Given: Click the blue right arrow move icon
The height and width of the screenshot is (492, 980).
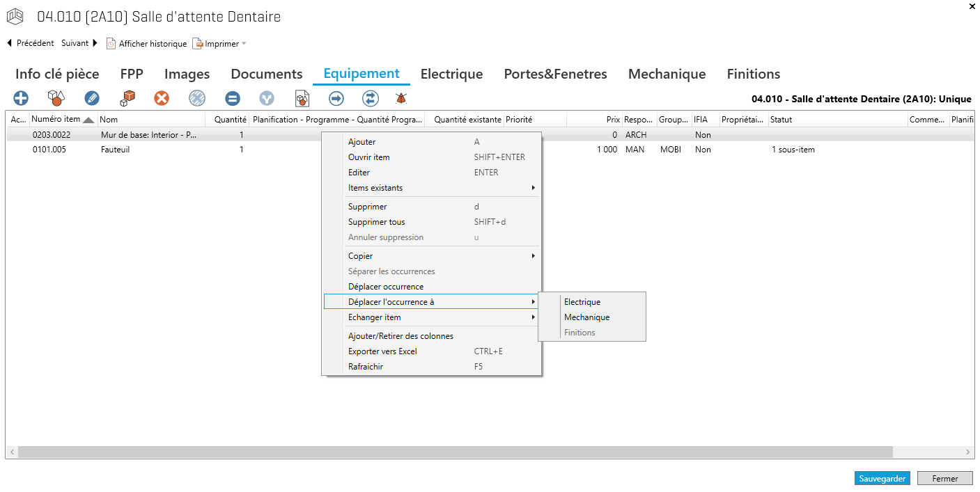Looking at the screenshot, I should pyautogui.click(x=336, y=98).
